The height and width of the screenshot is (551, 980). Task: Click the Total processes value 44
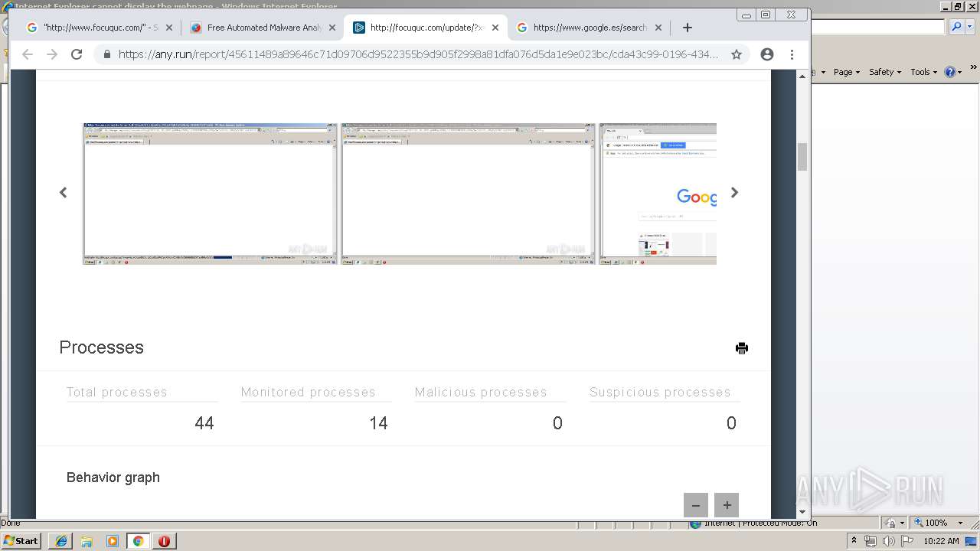(204, 423)
